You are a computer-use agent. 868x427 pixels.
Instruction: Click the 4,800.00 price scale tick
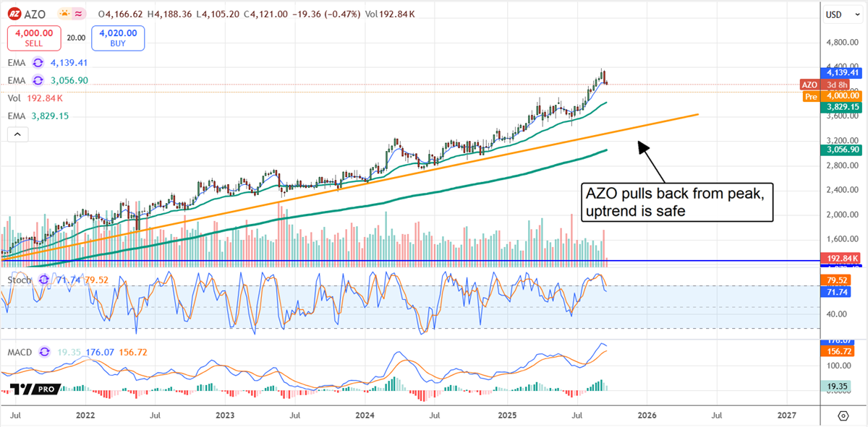844,41
